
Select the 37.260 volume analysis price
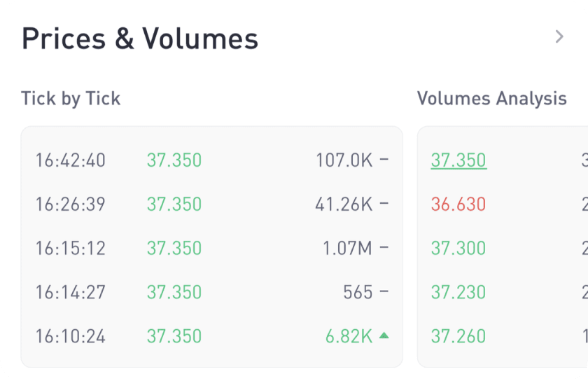click(458, 336)
